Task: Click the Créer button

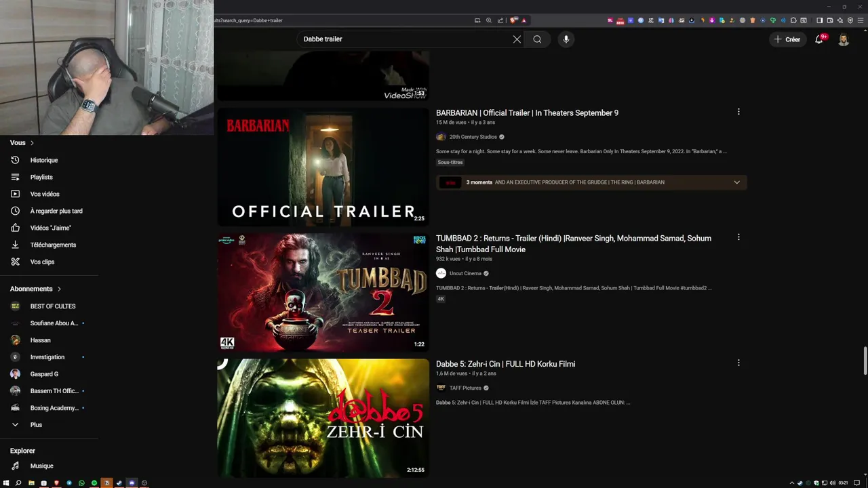Action: [x=787, y=39]
